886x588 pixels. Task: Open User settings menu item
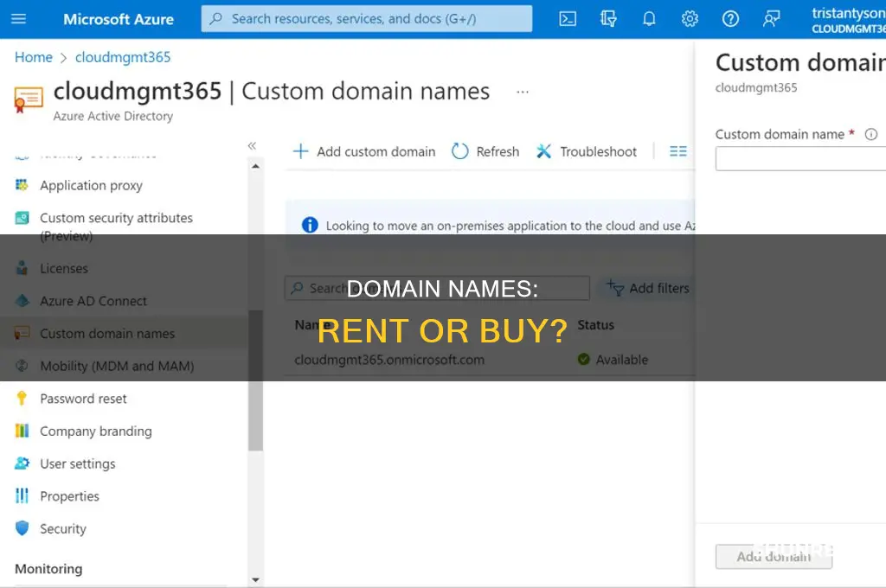tap(77, 463)
